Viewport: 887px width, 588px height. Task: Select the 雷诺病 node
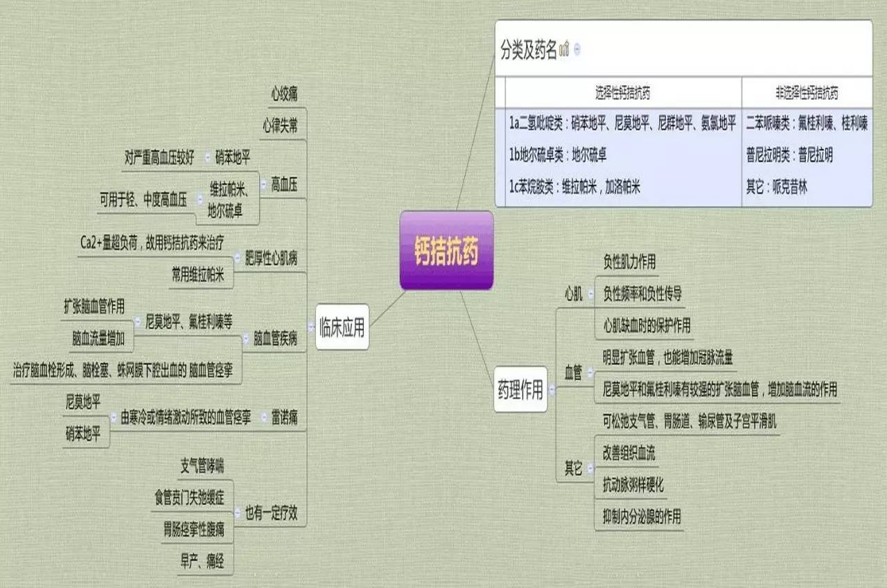pyautogui.click(x=285, y=417)
